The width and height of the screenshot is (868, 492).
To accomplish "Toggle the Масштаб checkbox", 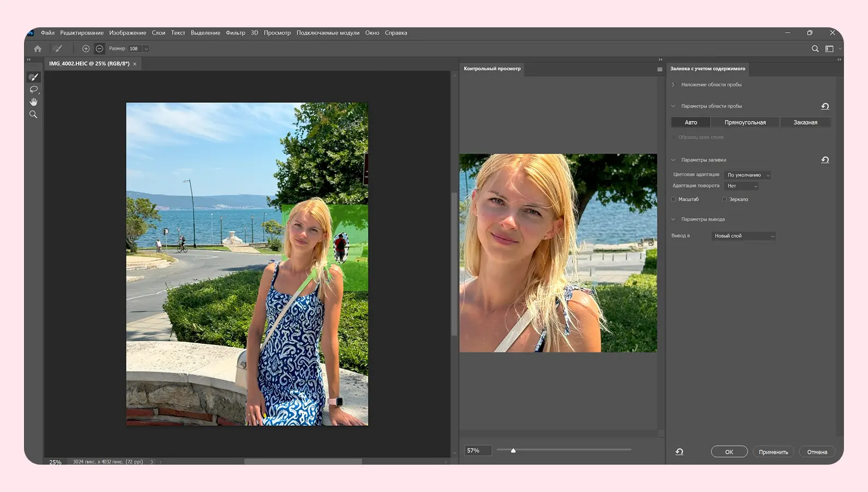I will [674, 200].
